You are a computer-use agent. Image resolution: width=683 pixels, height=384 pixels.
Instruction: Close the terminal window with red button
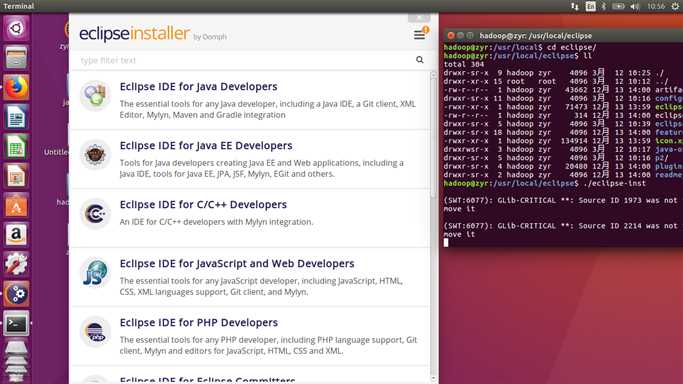[x=451, y=35]
